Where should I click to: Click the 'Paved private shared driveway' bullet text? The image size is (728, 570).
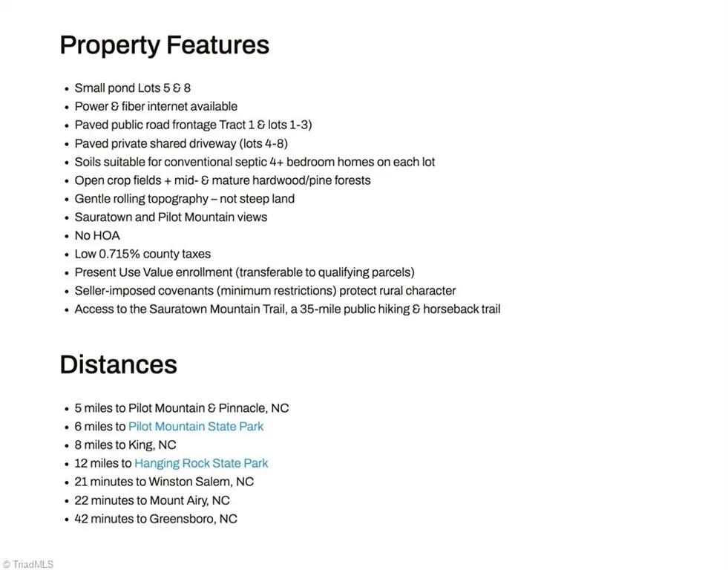click(181, 143)
